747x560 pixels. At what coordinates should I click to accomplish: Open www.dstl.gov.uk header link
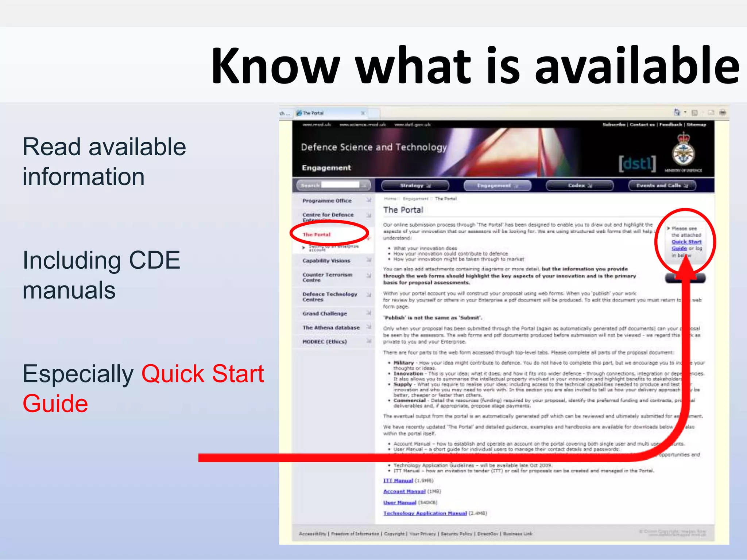pyautogui.click(x=412, y=125)
